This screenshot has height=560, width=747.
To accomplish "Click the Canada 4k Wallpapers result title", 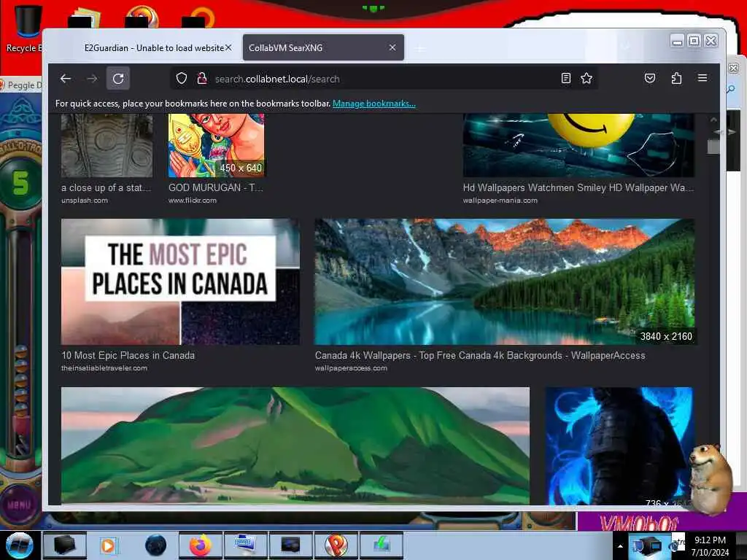I will click(x=480, y=355).
